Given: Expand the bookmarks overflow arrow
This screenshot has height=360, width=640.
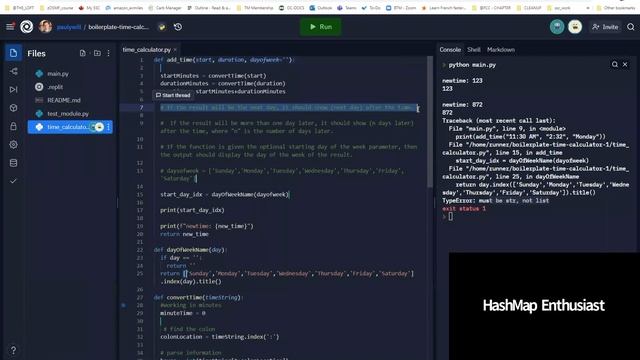Looking at the screenshot, I should [588, 8].
